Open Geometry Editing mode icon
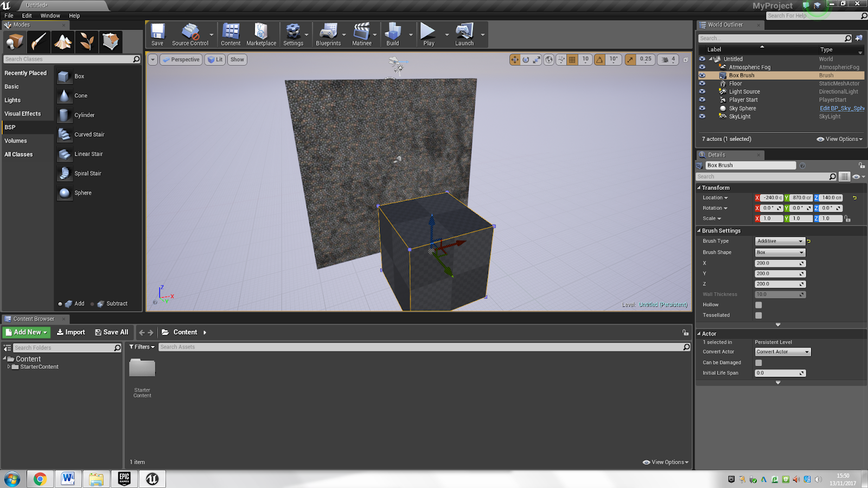Screen dimensions: 868x488 111,42
